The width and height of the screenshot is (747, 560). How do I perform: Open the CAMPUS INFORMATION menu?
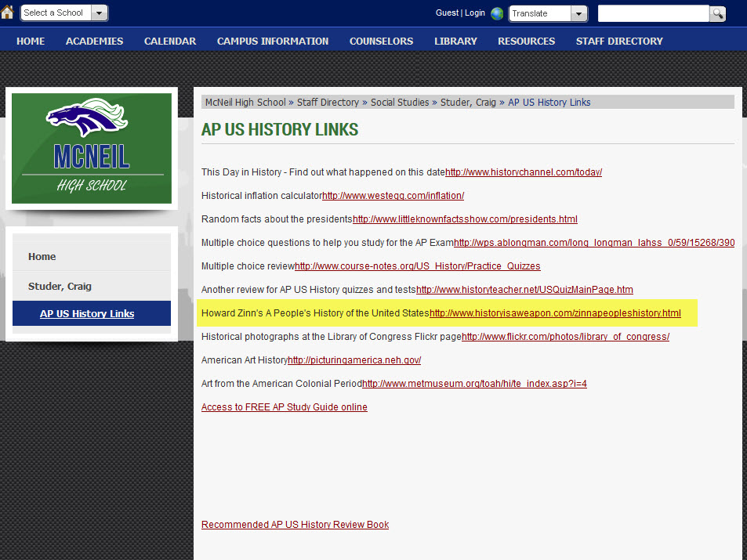273,41
